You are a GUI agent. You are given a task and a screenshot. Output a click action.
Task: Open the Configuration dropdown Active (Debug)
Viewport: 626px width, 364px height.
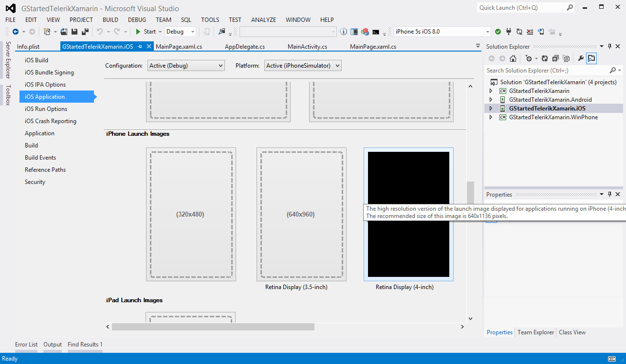pos(186,66)
